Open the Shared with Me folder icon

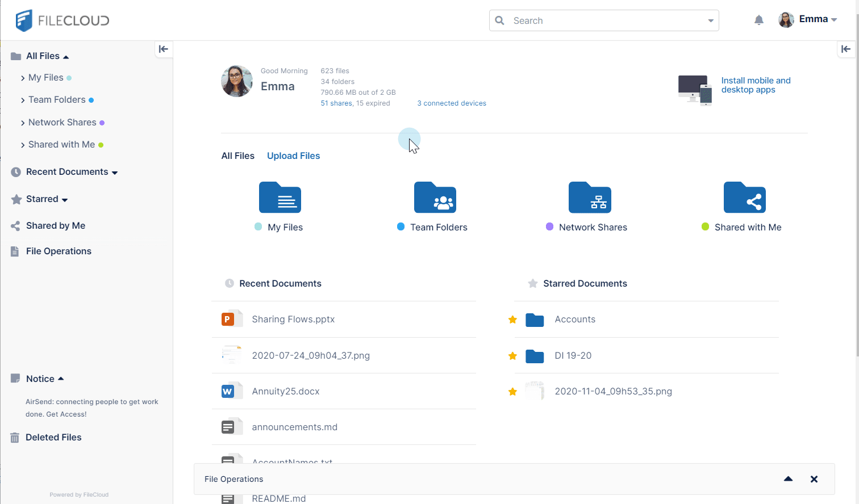coord(744,198)
